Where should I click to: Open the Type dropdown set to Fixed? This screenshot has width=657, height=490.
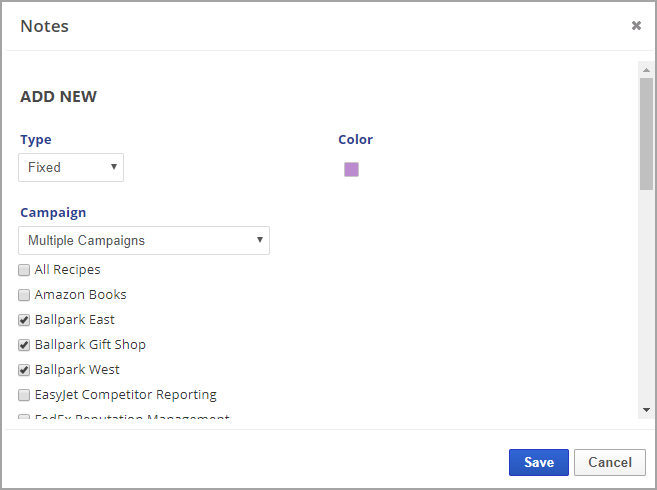tap(71, 167)
